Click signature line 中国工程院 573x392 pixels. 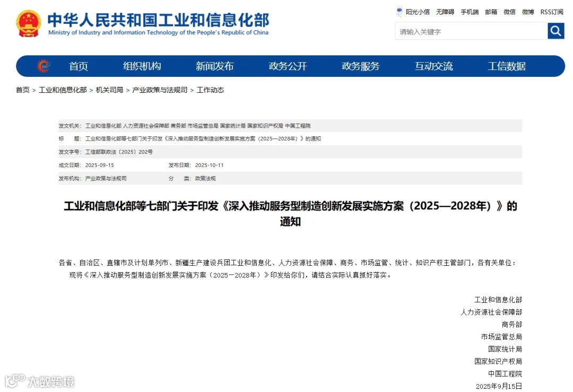point(505,374)
